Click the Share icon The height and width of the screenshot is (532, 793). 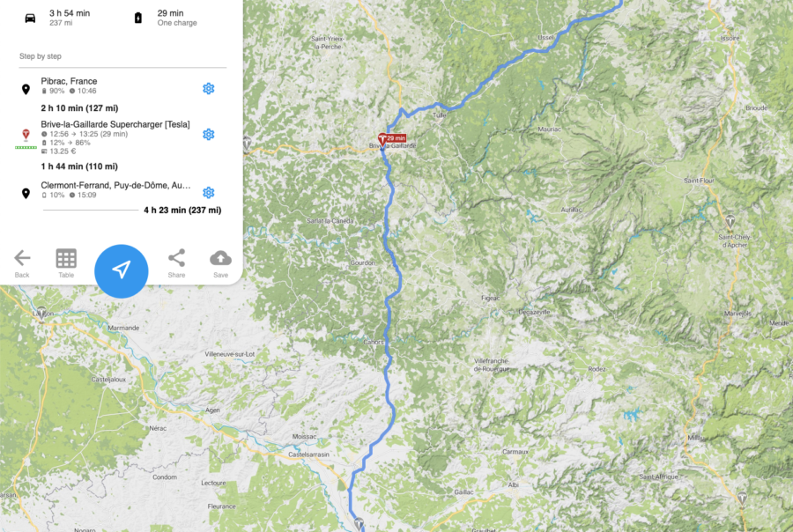point(176,258)
